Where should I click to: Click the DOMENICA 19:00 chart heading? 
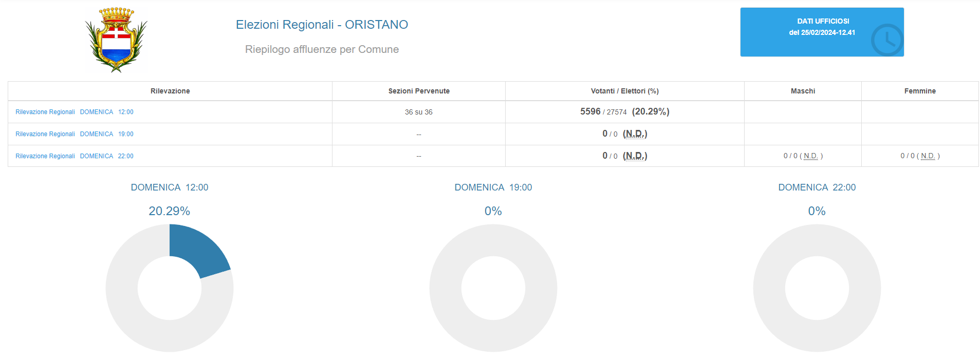coord(493,187)
